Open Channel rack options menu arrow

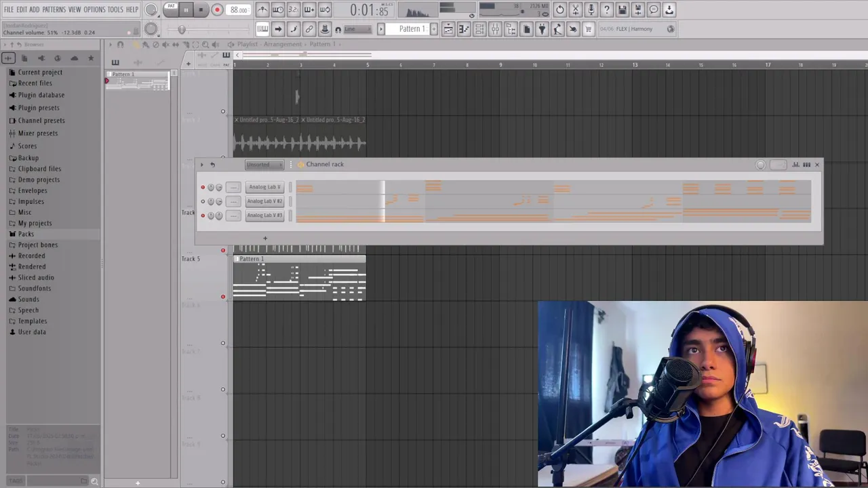tap(201, 165)
